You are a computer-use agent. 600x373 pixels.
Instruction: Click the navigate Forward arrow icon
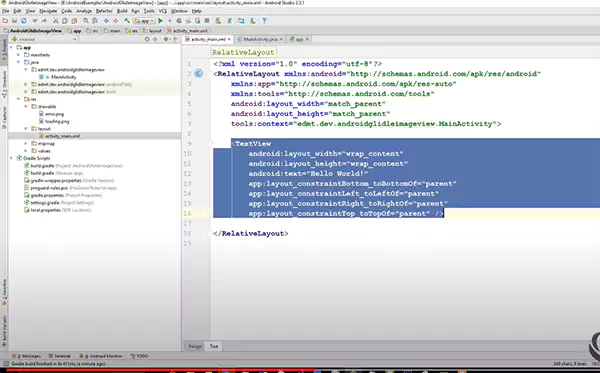pos(115,21)
